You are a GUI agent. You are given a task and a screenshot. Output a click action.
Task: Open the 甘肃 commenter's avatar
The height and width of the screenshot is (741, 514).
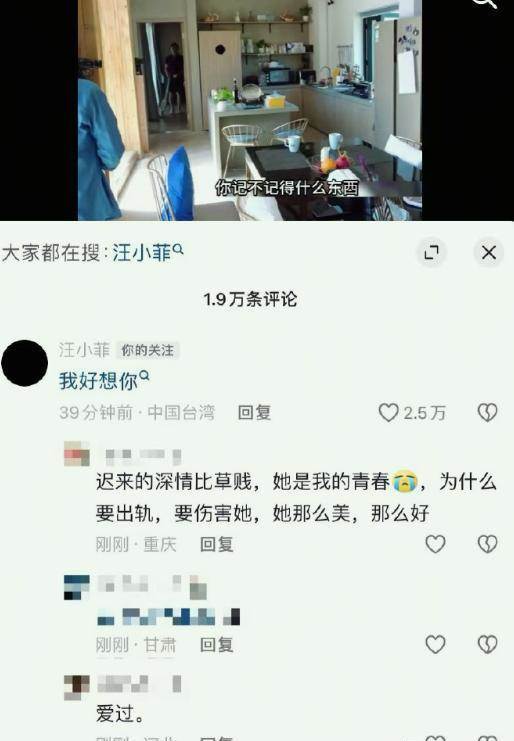[x=77, y=587]
